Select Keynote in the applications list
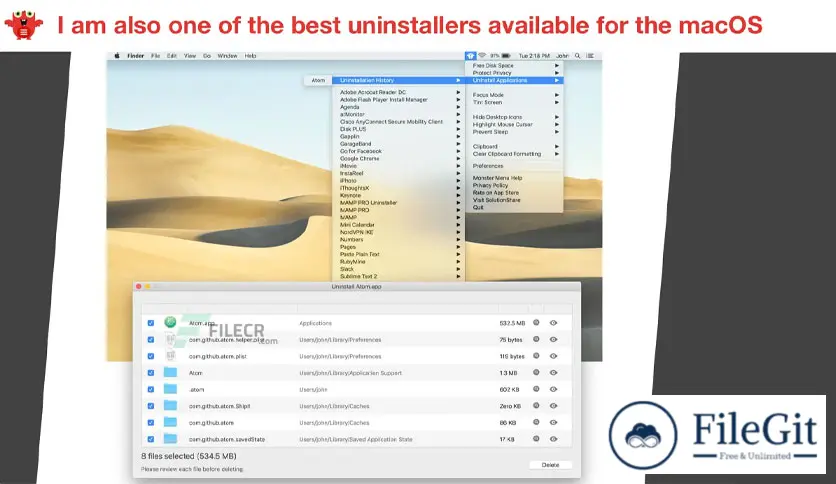 coord(397,196)
